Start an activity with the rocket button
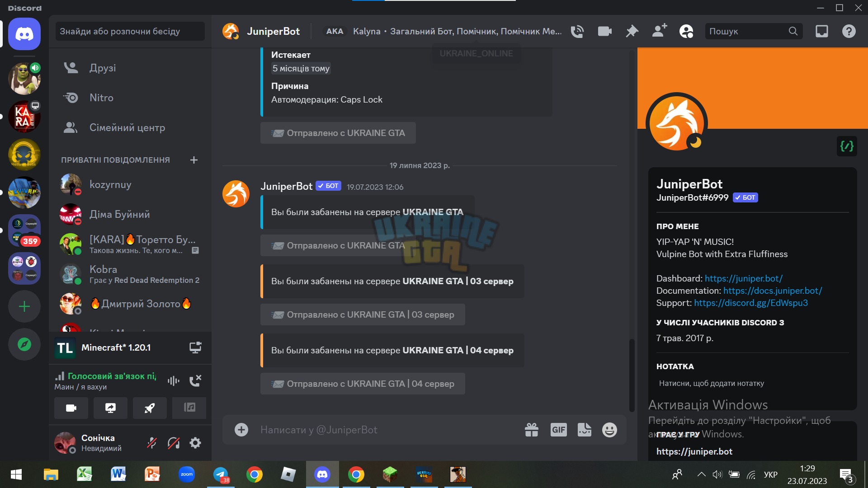Image resolution: width=868 pixels, height=488 pixels. click(x=150, y=408)
